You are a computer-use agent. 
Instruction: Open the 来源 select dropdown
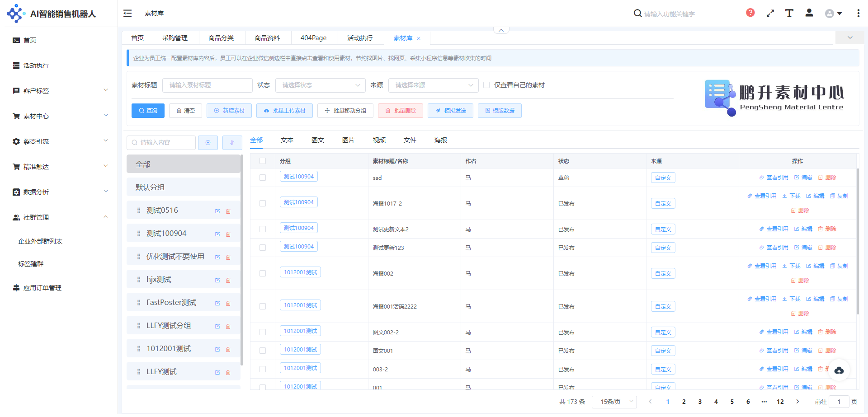click(433, 85)
